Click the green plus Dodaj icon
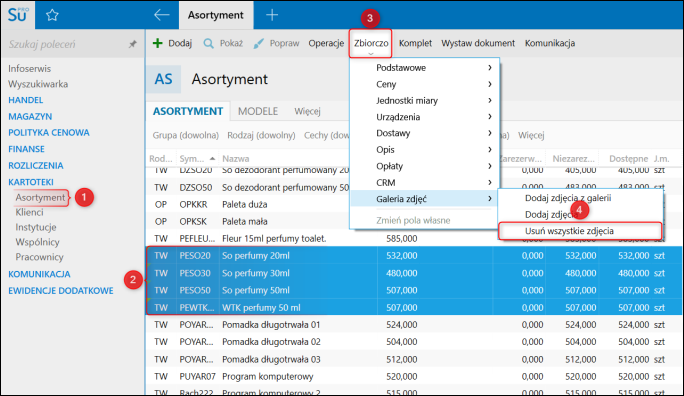Image resolution: width=684 pixels, height=396 pixels. pos(157,43)
